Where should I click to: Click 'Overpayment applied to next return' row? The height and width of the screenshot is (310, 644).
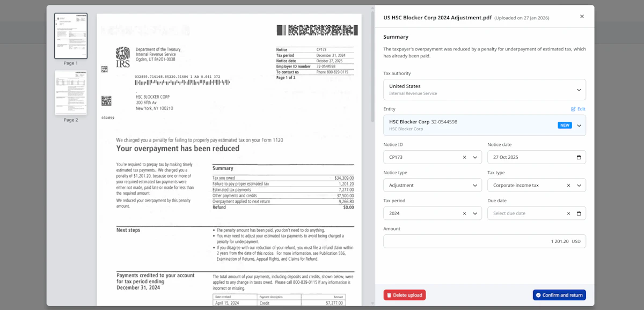point(283,201)
